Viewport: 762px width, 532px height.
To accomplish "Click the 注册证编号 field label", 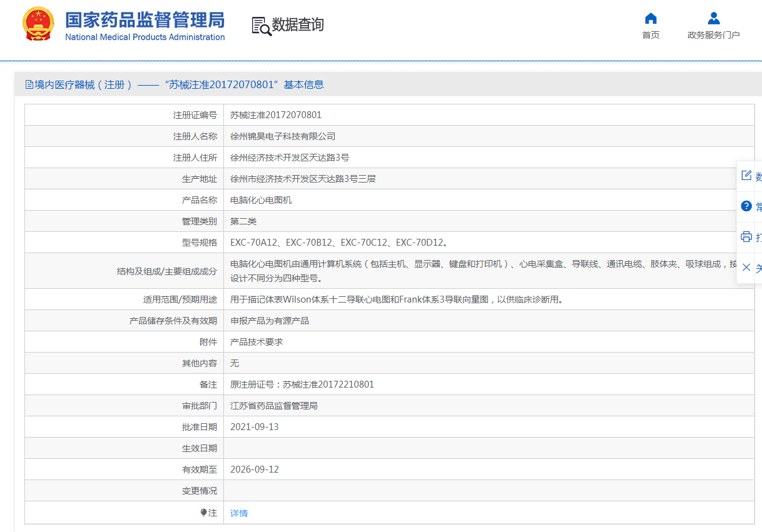I will pyautogui.click(x=195, y=115).
